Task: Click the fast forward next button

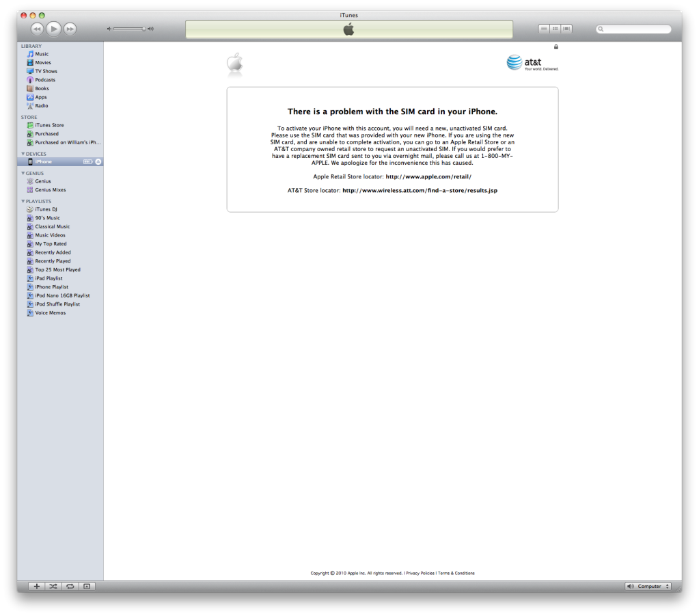Action: coord(70,29)
